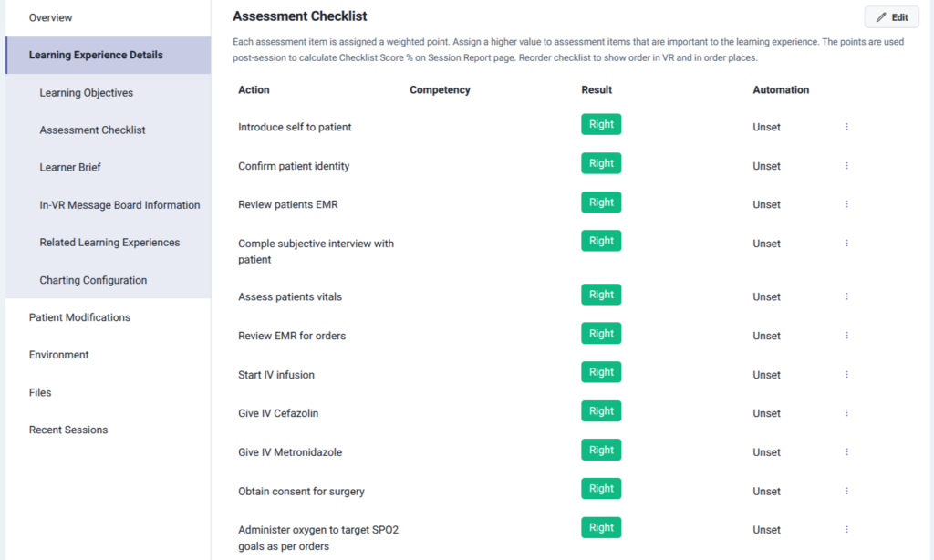934x560 pixels.
Task: Click Right badge for Confirm patient identity
Action: tap(601, 163)
